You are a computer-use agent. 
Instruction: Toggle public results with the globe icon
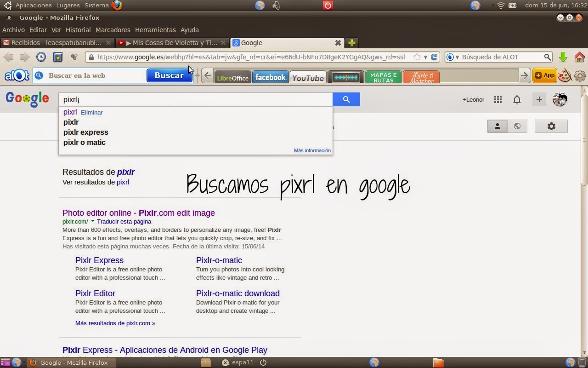coord(517,126)
